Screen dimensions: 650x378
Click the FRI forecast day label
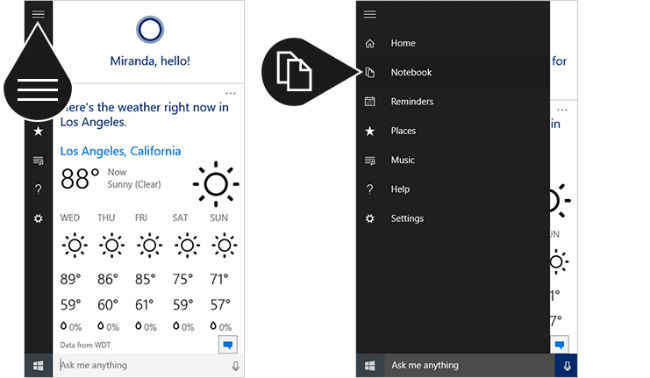[x=141, y=218]
